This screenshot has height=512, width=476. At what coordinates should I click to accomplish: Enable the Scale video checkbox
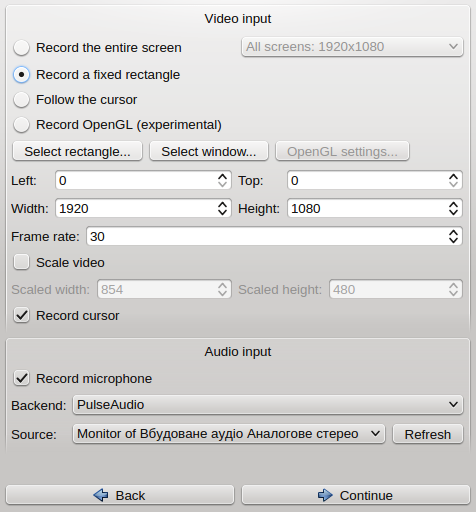21,262
